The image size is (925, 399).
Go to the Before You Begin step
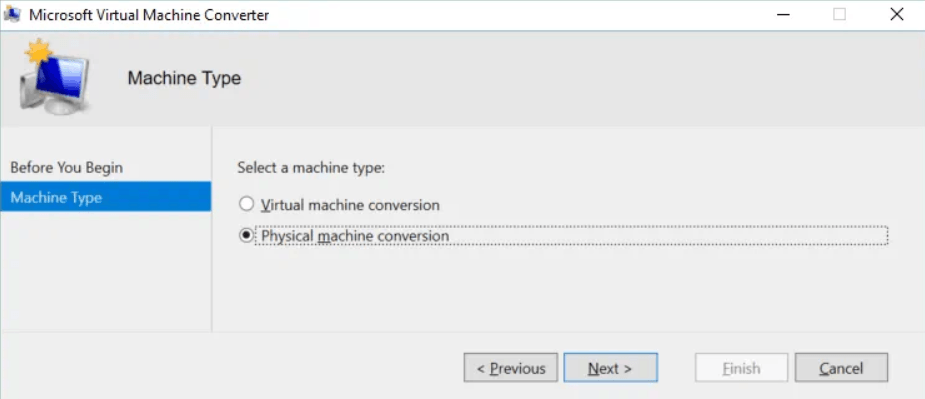tap(67, 168)
